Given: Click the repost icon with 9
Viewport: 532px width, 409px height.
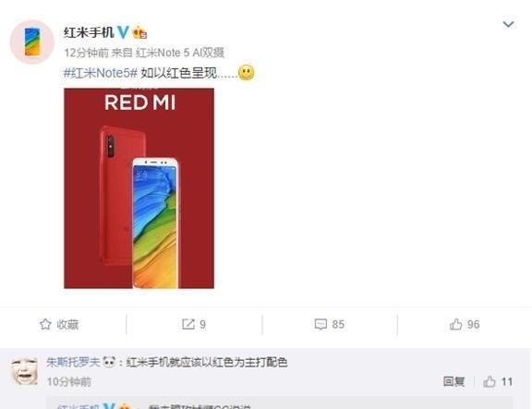Looking at the screenshot, I should click(194, 325).
